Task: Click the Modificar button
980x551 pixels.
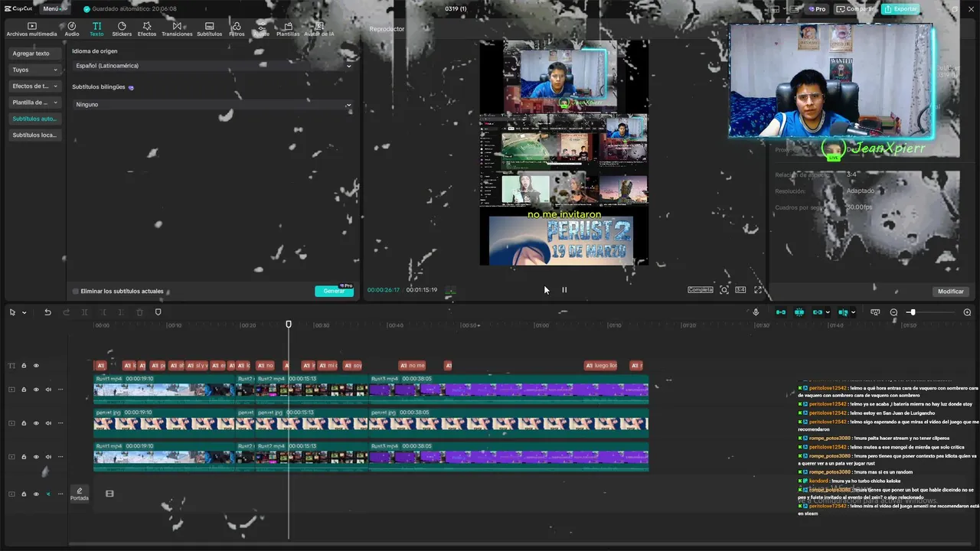Action: coord(951,292)
